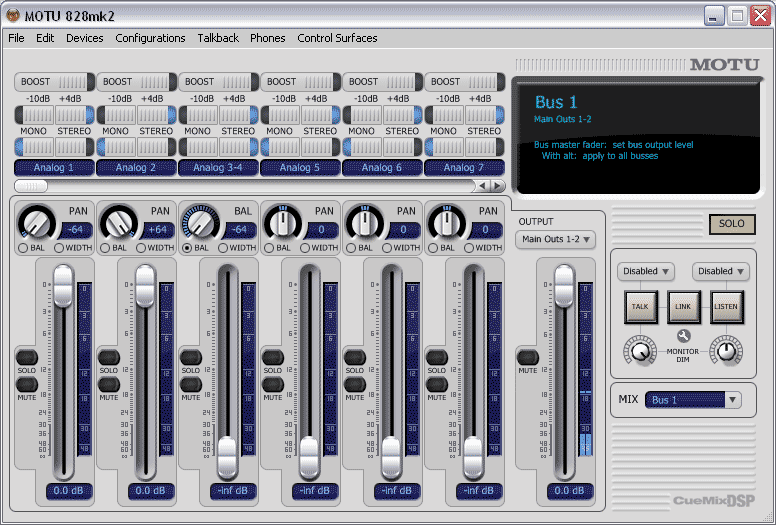
Task: Open the Devices menu
Action: pos(85,38)
